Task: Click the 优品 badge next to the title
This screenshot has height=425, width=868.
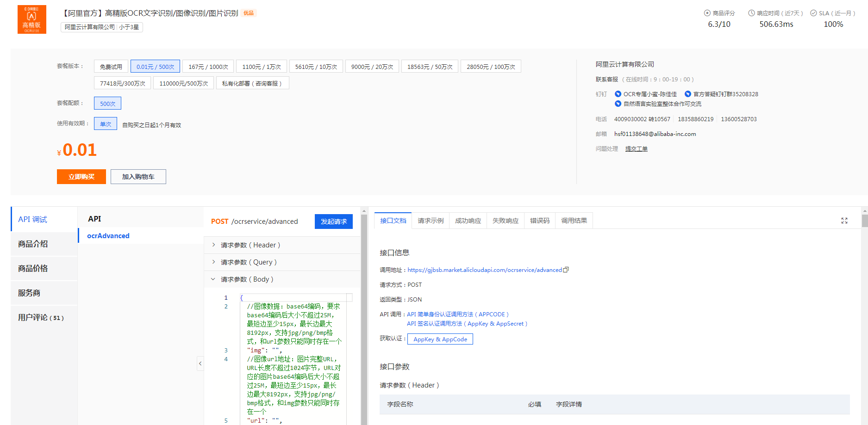Action: 249,13
